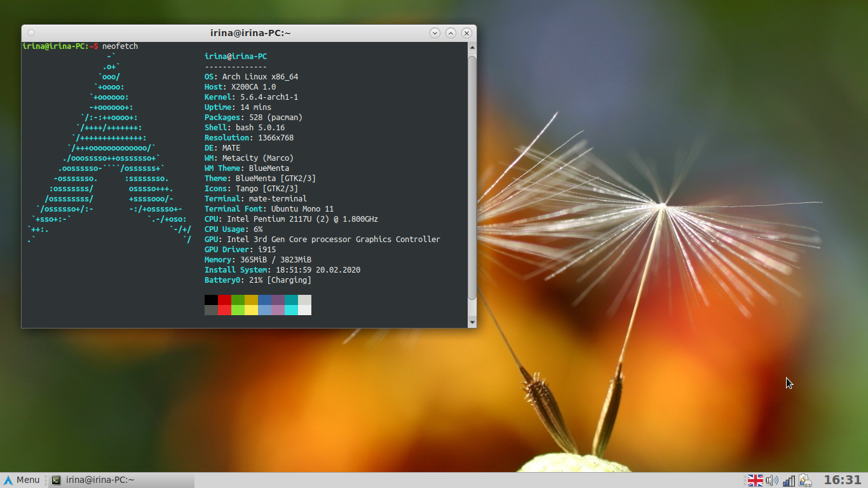Screen dimensions: 868x488
Task: Open the battery charging power icon
Action: [x=805, y=480]
